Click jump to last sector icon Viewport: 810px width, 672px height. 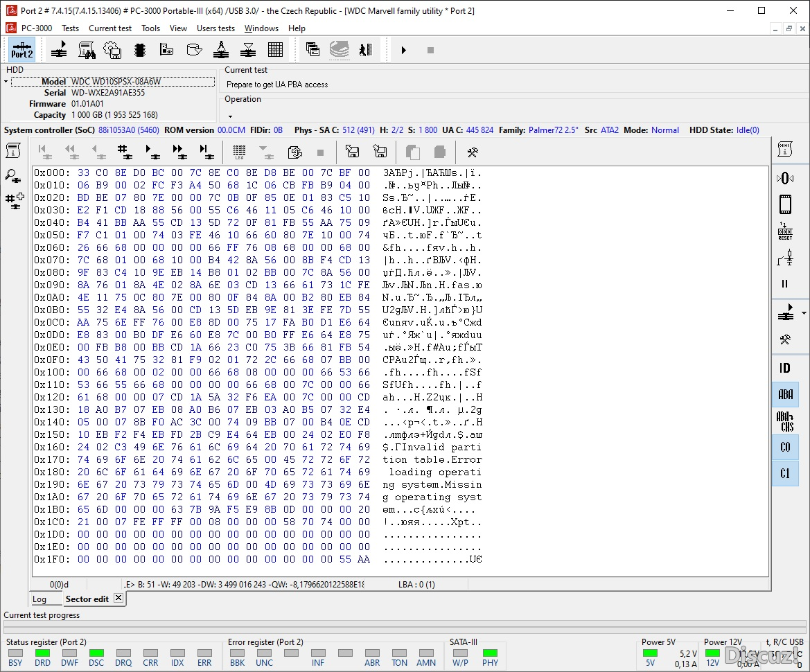coord(206,152)
